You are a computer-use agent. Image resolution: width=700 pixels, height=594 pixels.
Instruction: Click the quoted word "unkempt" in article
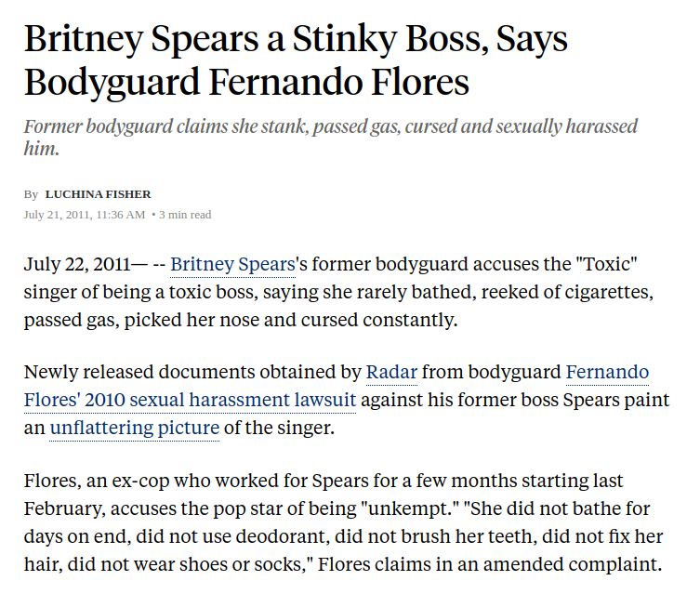tap(411, 508)
